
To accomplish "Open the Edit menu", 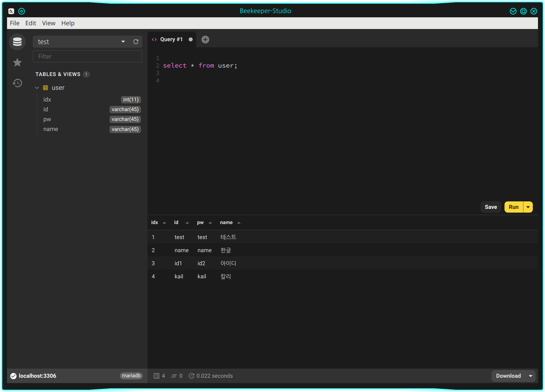I will point(30,23).
